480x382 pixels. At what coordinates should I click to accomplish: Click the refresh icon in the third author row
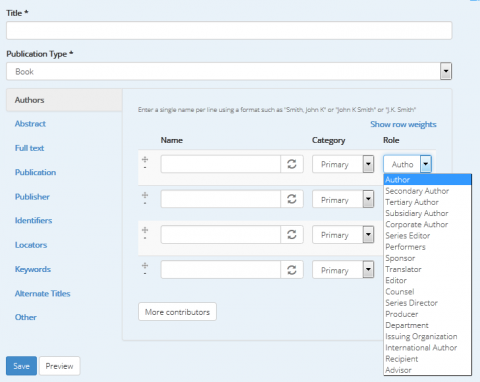[292, 235]
